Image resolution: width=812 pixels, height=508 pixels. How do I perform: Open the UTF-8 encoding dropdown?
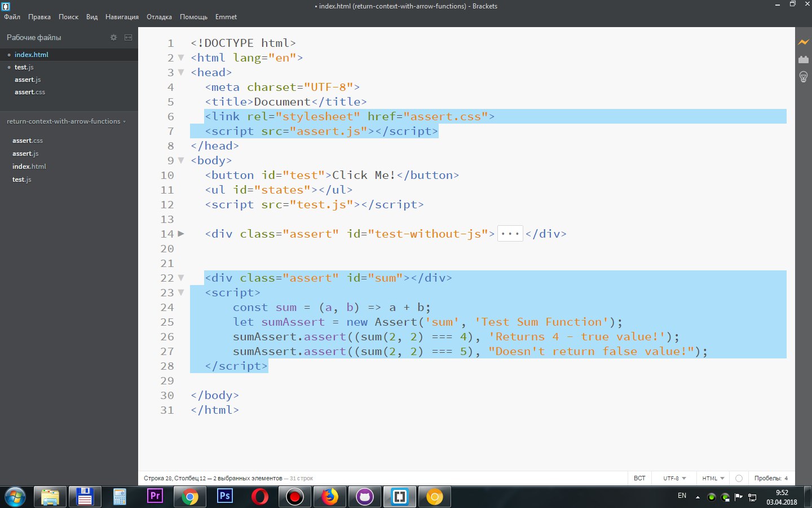click(x=674, y=478)
